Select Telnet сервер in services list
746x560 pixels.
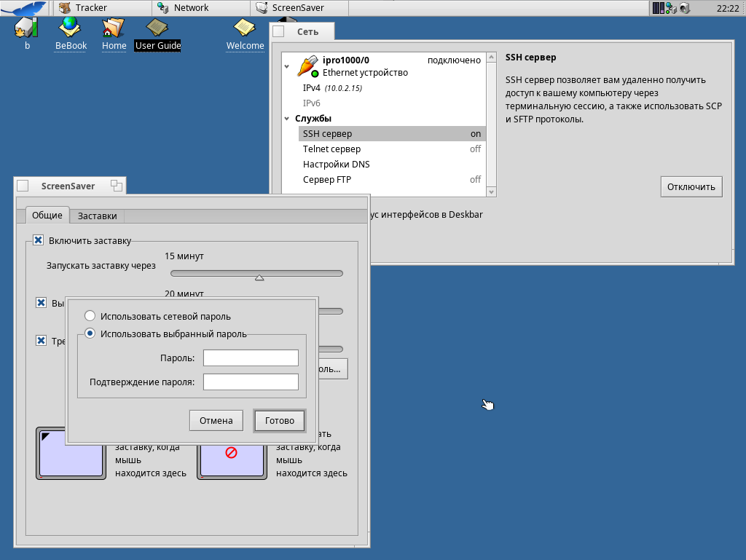[392, 149]
